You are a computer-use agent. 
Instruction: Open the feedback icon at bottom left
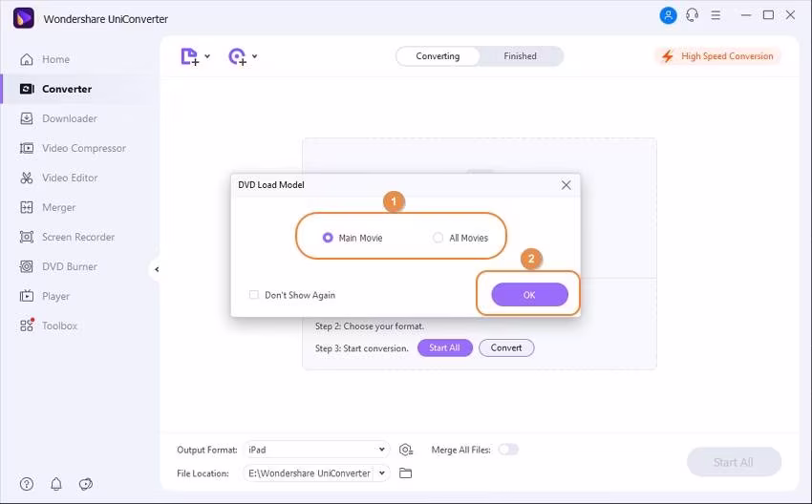(85, 484)
